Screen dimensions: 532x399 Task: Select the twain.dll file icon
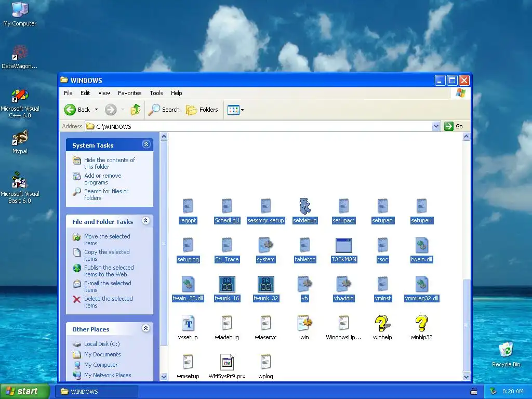pyautogui.click(x=421, y=245)
